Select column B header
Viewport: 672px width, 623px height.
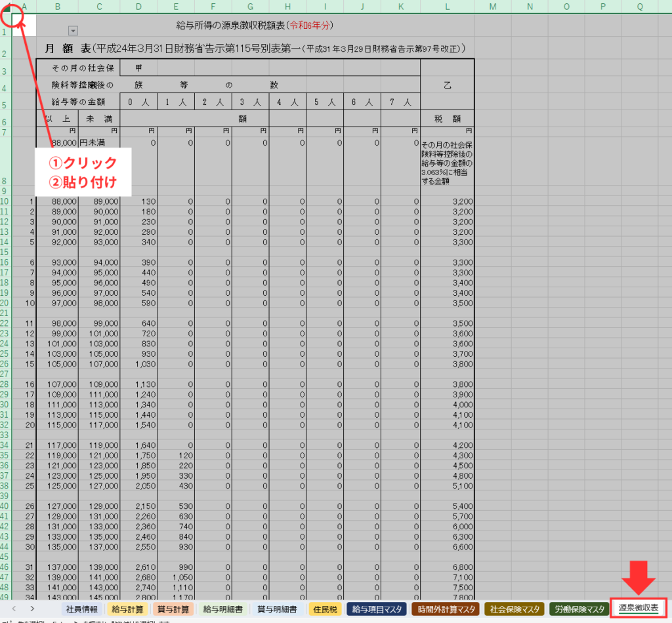tap(57, 7)
